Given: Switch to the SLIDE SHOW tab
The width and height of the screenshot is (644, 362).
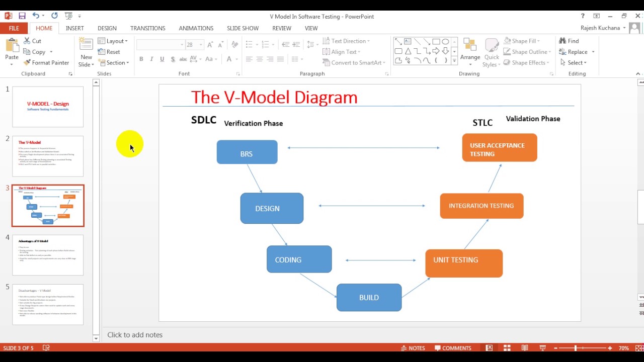Looking at the screenshot, I should 243,28.
